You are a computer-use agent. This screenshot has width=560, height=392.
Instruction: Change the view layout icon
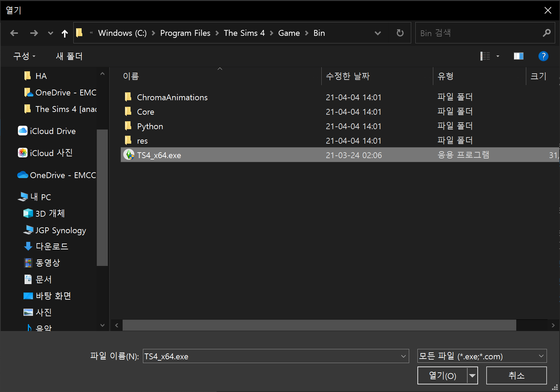(485, 56)
